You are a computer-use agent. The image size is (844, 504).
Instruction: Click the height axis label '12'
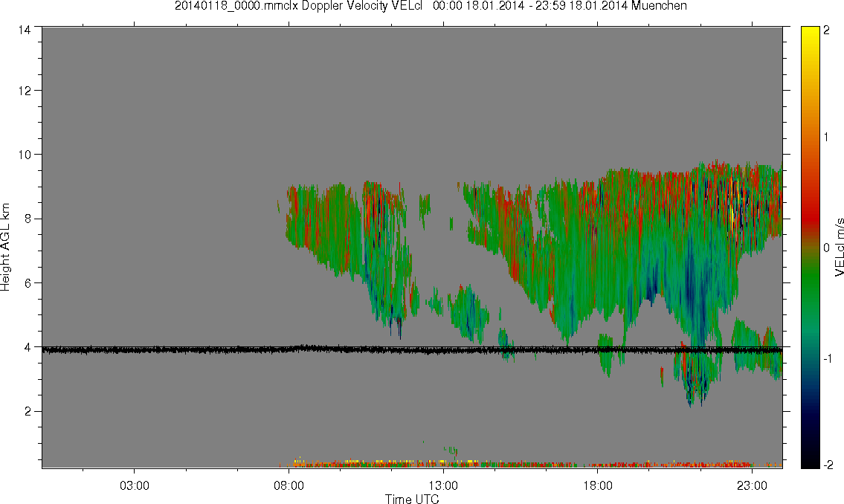click(25, 91)
